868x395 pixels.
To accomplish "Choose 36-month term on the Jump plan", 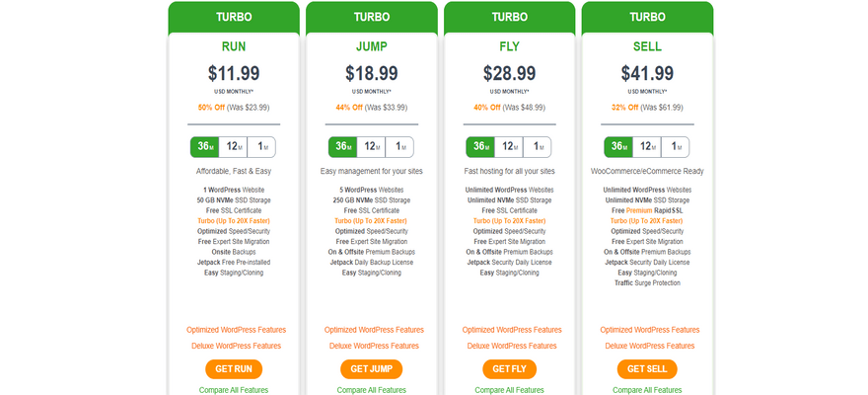I will [x=342, y=147].
